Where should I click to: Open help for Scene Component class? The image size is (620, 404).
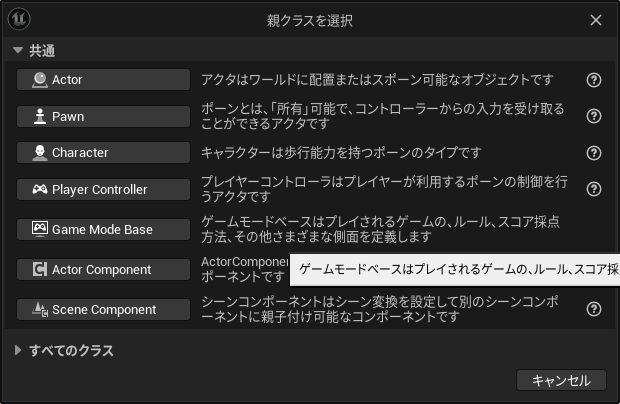(x=594, y=309)
